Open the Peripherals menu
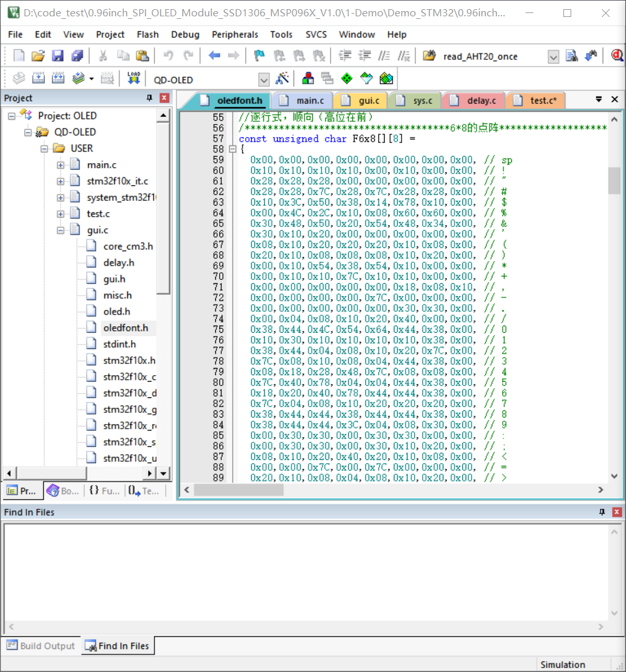The width and height of the screenshot is (626, 672). click(x=235, y=35)
